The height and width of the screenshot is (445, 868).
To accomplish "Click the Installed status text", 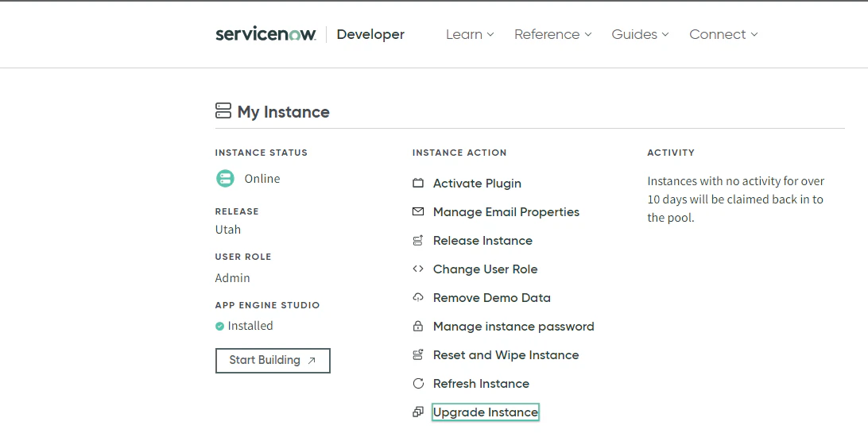I will [x=250, y=326].
